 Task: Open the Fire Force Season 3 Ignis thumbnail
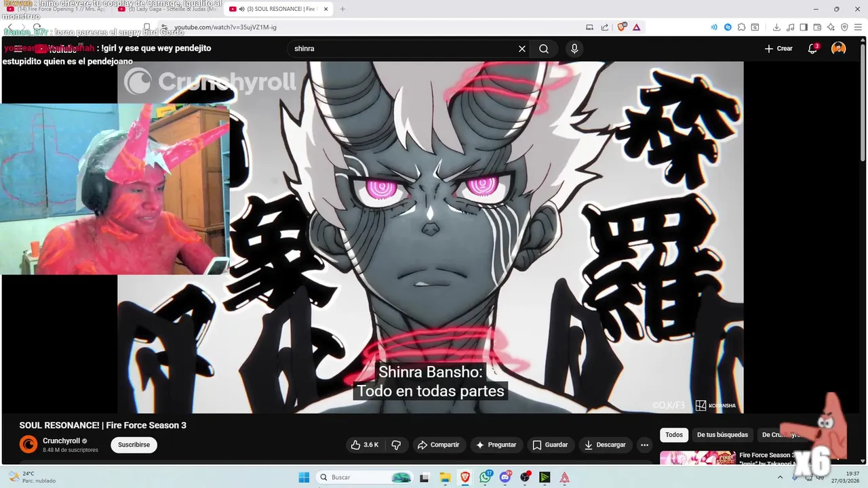tap(698, 458)
